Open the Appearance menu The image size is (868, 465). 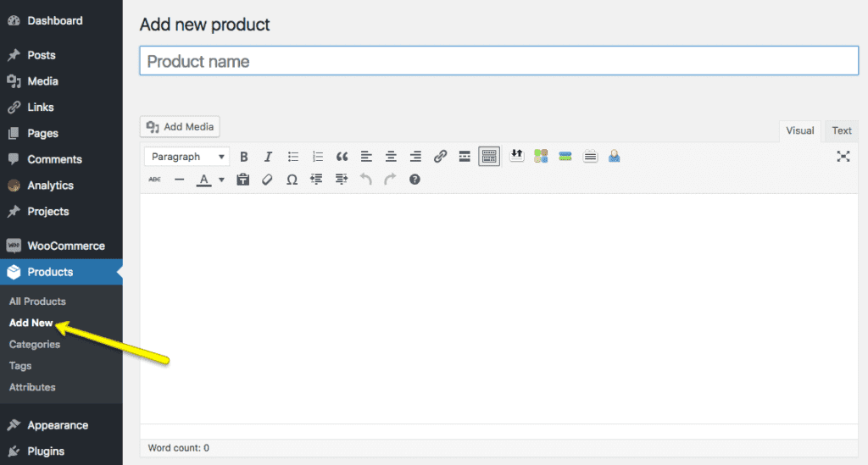pyautogui.click(x=61, y=424)
